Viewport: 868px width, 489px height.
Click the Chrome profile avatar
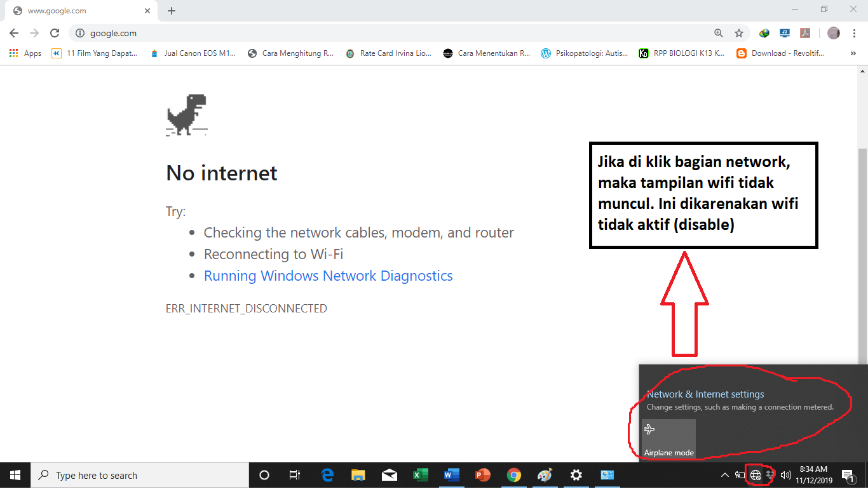click(834, 33)
